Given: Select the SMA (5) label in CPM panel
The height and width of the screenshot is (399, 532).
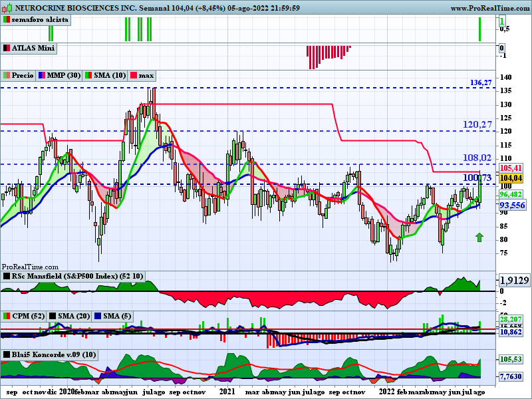Looking at the screenshot, I should pos(117,317).
